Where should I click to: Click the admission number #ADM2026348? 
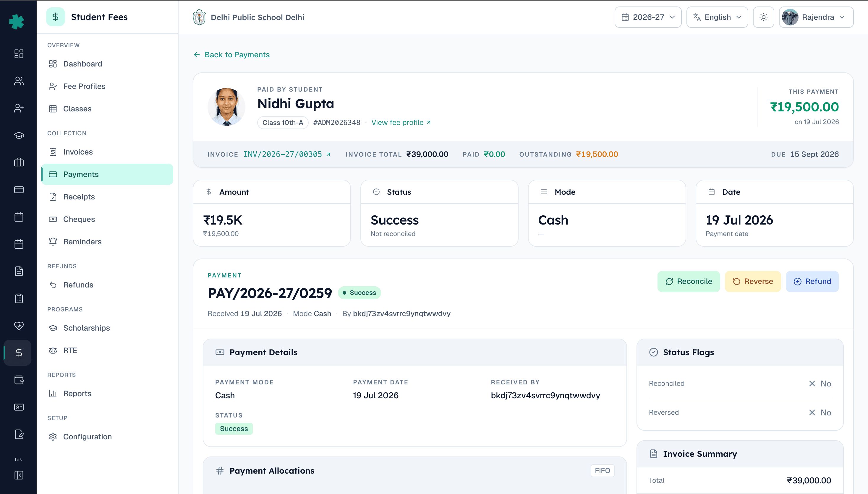coord(336,123)
